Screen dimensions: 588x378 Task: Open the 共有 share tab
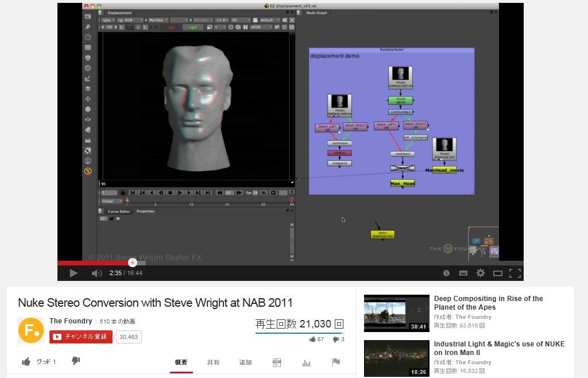(213, 362)
